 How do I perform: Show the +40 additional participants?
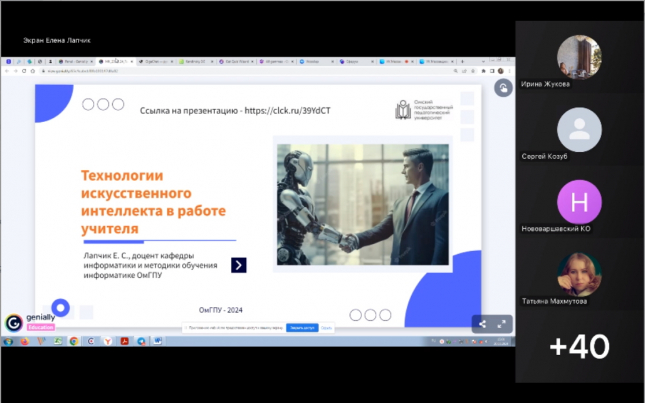click(x=579, y=346)
